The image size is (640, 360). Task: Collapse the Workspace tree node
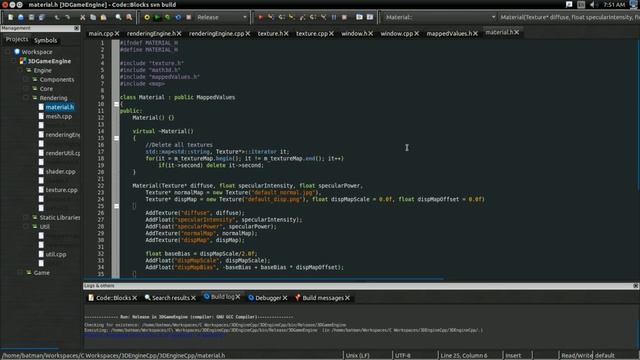8,52
